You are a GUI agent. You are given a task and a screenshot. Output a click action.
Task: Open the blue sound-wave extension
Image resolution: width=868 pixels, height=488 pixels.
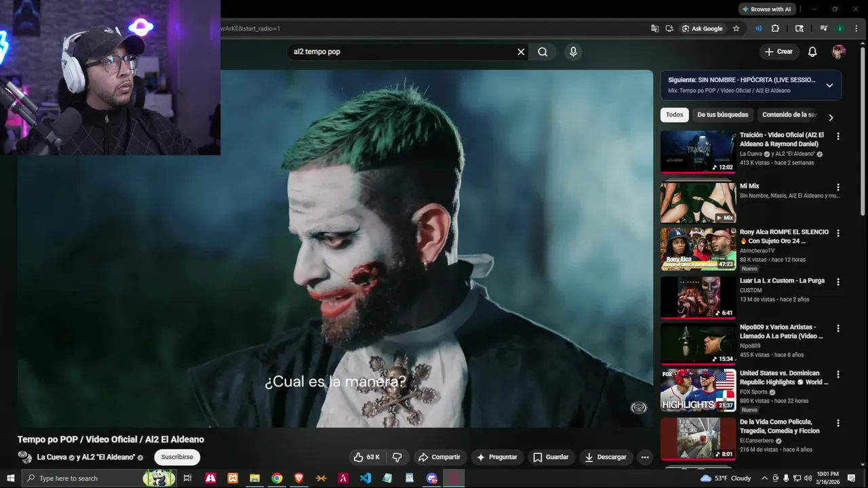(758, 28)
